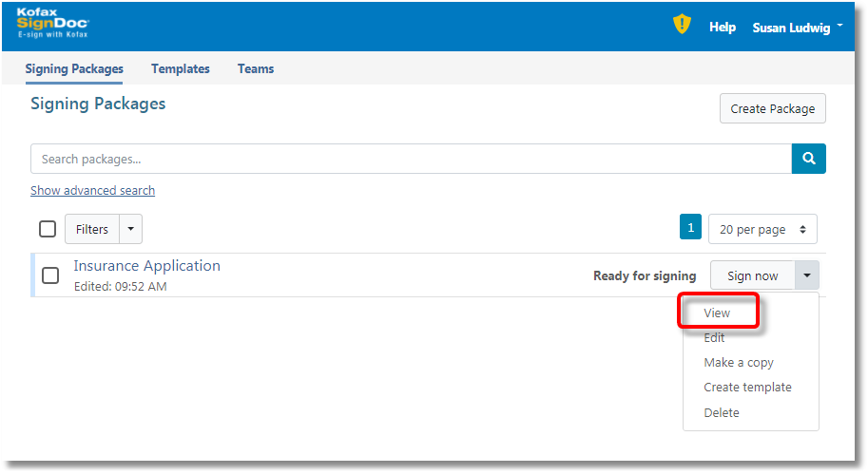
Task: Switch to the Templates tab
Action: (x=181, y=68)
